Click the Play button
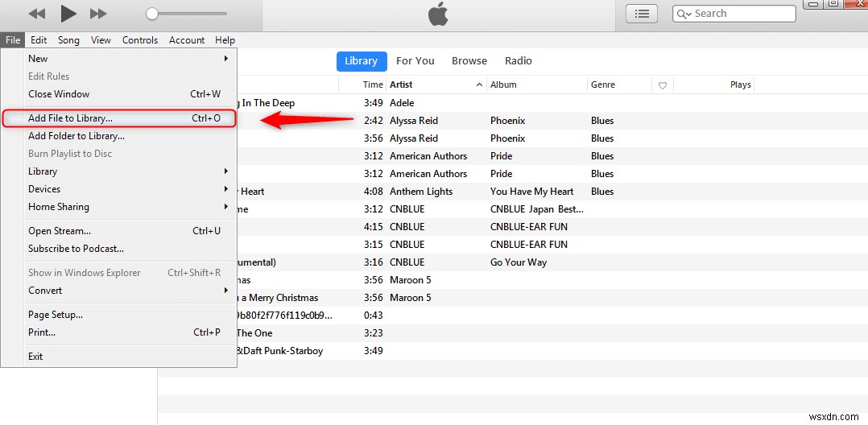 tap(68, 13)
